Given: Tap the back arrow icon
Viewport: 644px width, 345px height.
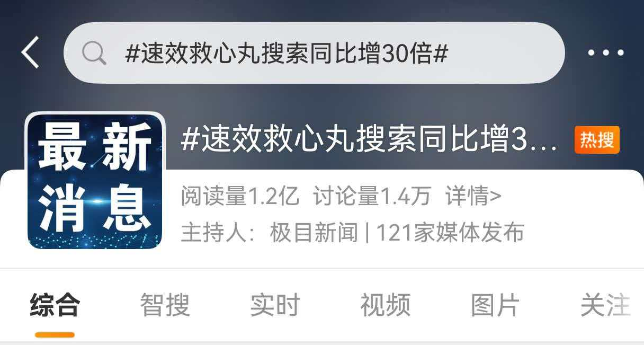Looking at the screenshot, I should [x=30, y=52].
